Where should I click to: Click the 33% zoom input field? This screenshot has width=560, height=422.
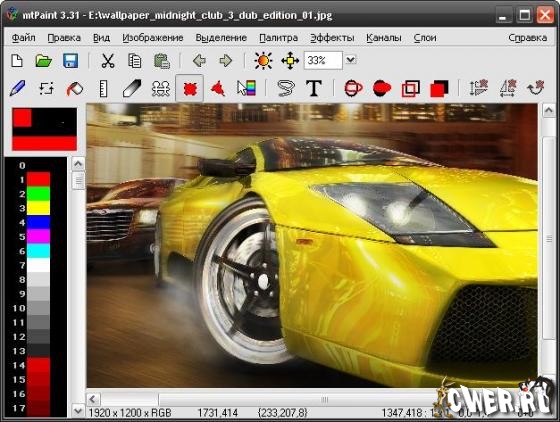[x=323, y=60]
